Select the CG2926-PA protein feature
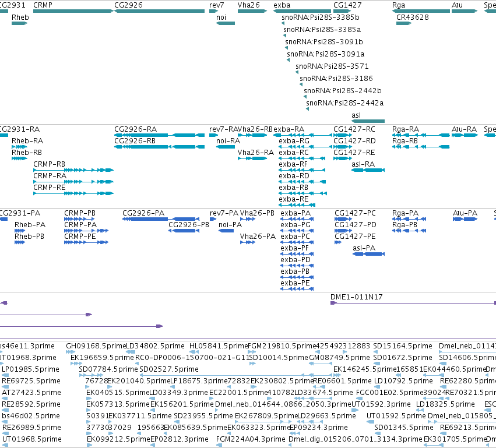Viewport: 496px width, 448px height. 161,219
